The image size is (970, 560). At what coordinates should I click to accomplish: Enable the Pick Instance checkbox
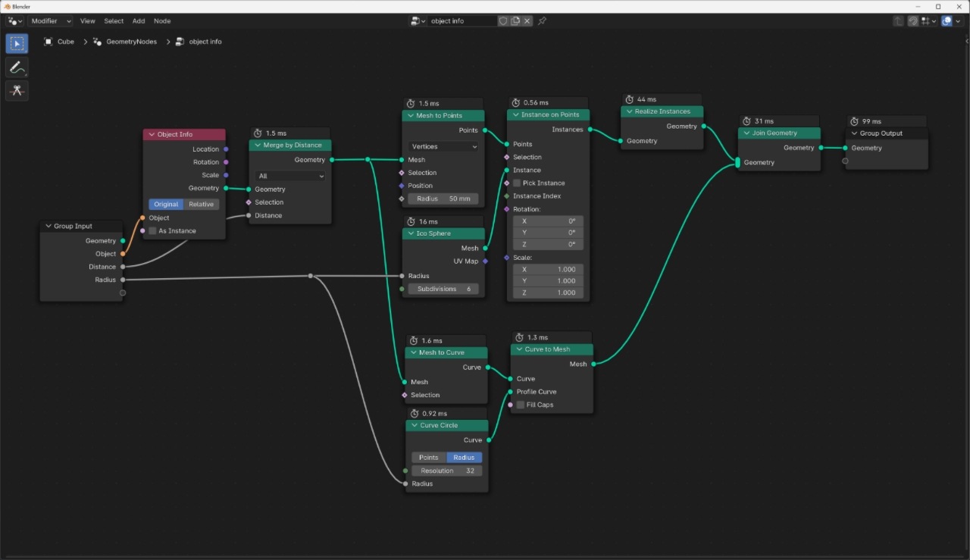pos(517,183)
